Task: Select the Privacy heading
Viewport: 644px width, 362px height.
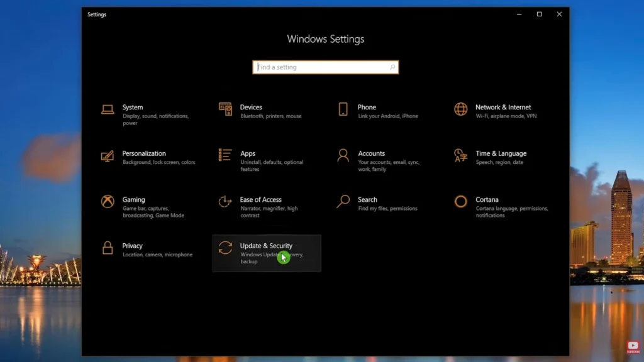Action: pos(132,246)
